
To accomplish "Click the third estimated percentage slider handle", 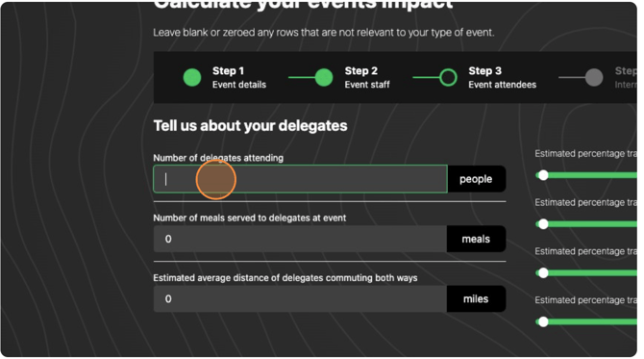I will coord(543,273).
